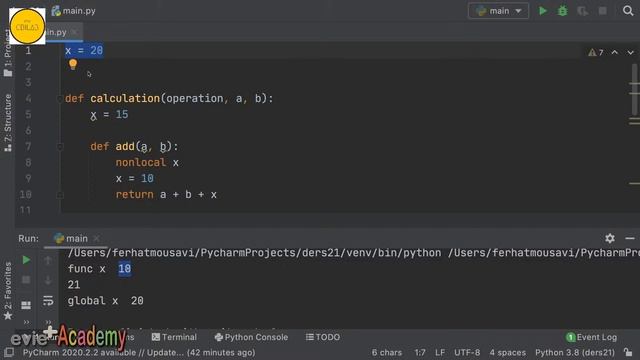Image resolution: width=640 pixels, height=360 pixels.
Task: Click the lightbulb intention icon on line 2
Action: coord(73,64)
